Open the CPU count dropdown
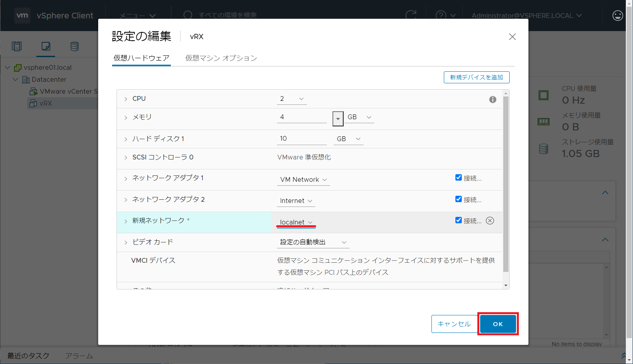Image resolution: width=633 pixels, height=364 pixels. point(292,99)
